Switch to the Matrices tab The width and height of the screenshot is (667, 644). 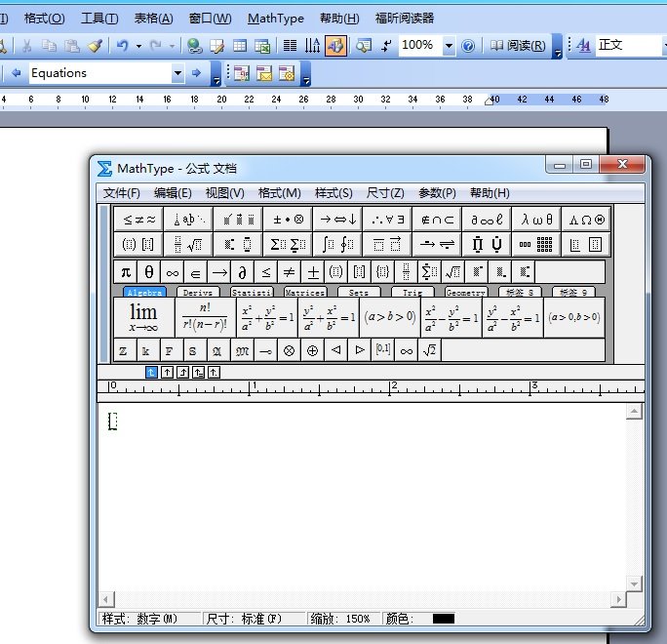tap(305, 293)
